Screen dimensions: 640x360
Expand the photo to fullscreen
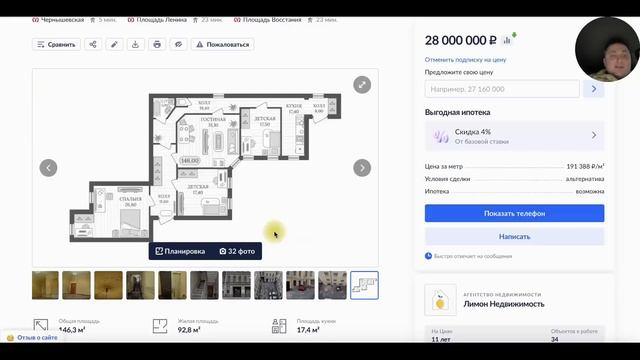362,85
